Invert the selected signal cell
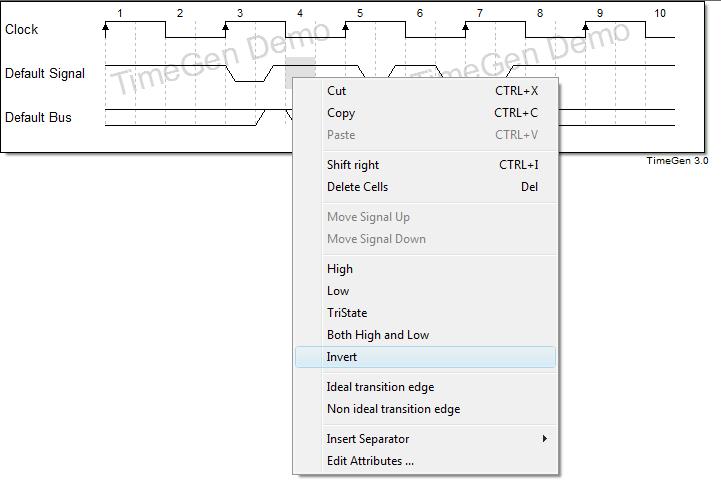This screenshot has width=721, height=489. [x=342, y=357]
